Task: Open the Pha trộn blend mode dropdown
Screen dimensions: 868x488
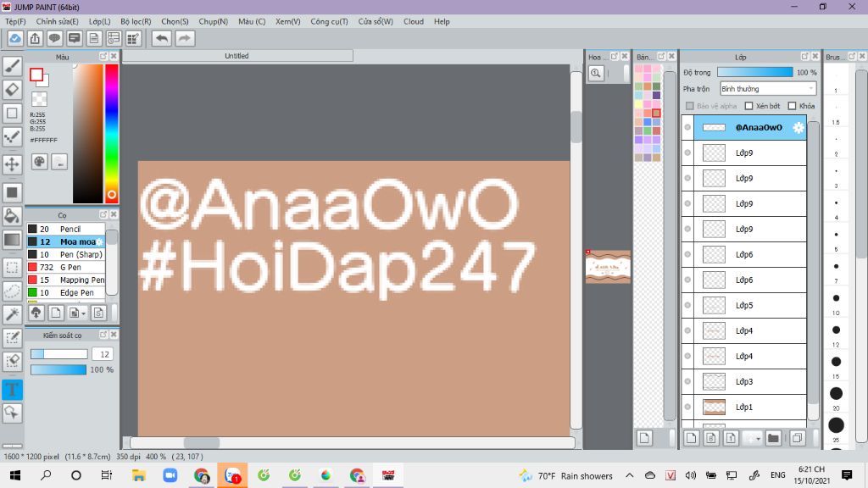Action: [768, 88]
